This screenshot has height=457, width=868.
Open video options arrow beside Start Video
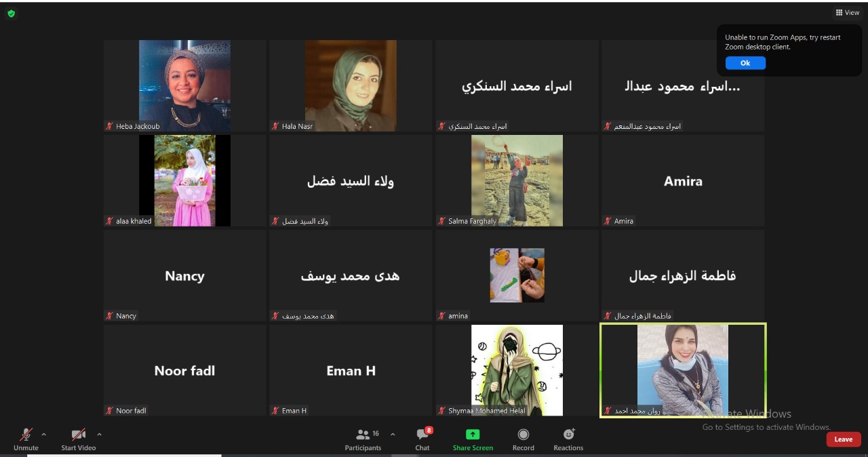[x=99, y=434]
